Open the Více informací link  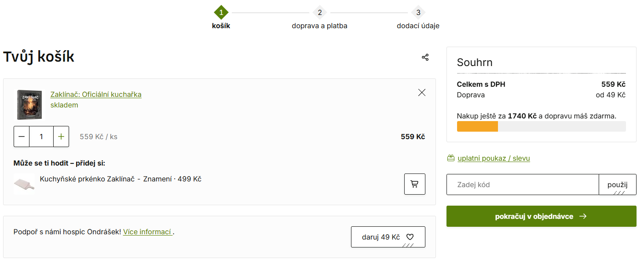tap(147, 232)
